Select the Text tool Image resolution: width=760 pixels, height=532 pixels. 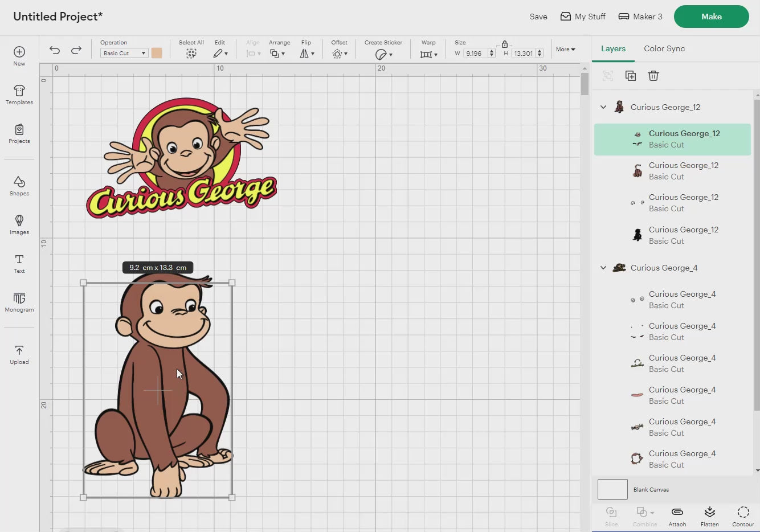point(19,259)
